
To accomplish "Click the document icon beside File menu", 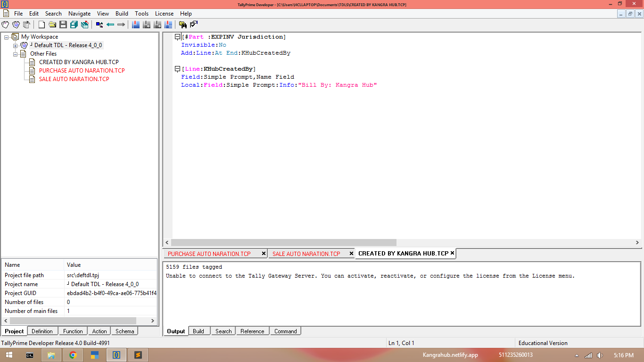I will point(6,14).
